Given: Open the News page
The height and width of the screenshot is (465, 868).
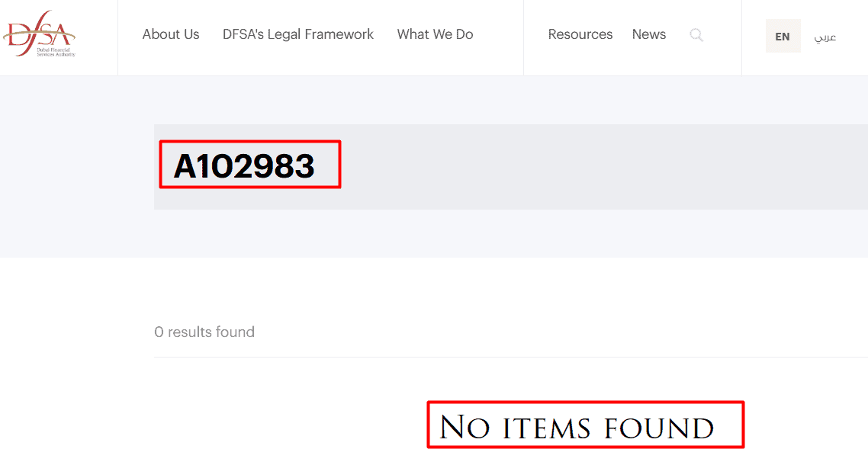Looking at the screenshot, I should coord(649,34).
